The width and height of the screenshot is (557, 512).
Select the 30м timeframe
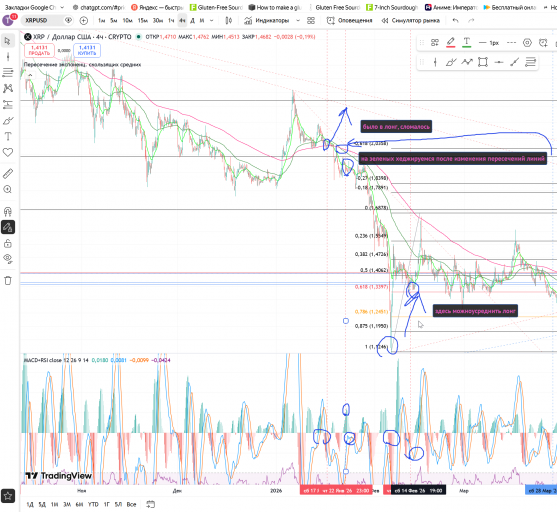(158, 21)
